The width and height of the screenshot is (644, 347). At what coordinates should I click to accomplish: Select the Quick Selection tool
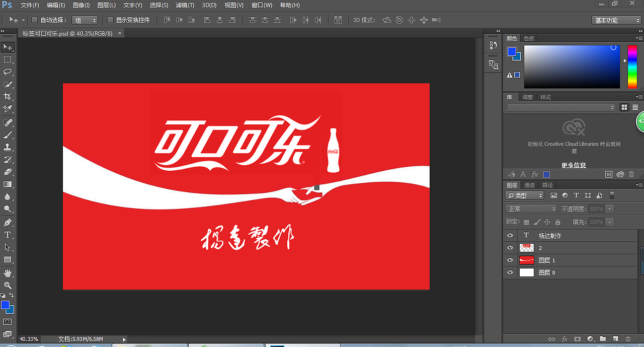tap(8, 84)
